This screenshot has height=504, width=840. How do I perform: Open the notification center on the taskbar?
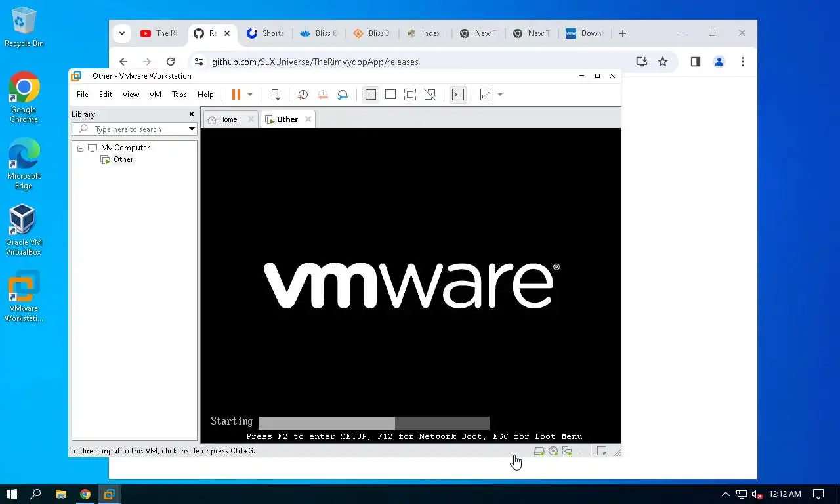tap(818, 494)
